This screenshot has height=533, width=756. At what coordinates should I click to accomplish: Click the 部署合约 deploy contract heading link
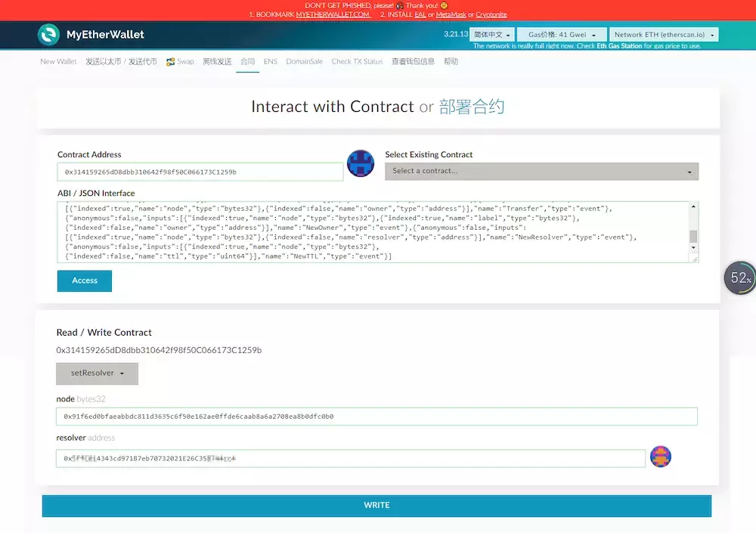[471, 107]
